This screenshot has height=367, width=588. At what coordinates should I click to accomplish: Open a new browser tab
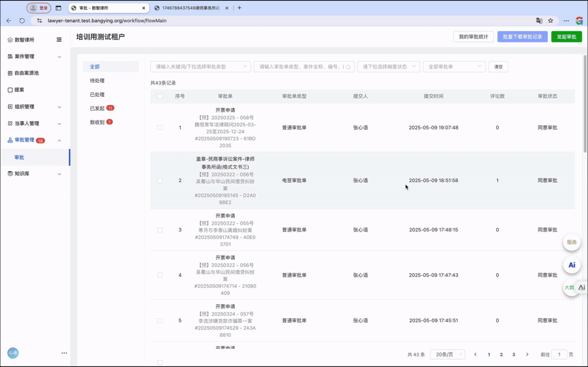click(x=239, y=8)
